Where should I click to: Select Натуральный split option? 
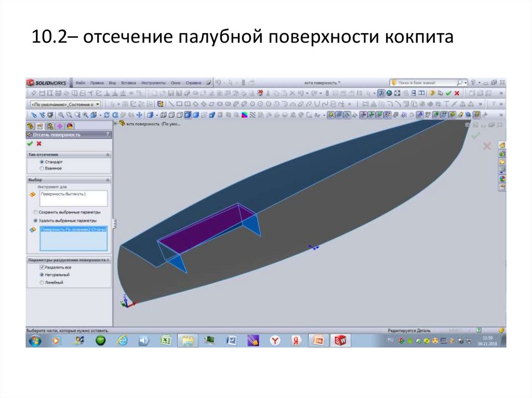pos(42,275)
